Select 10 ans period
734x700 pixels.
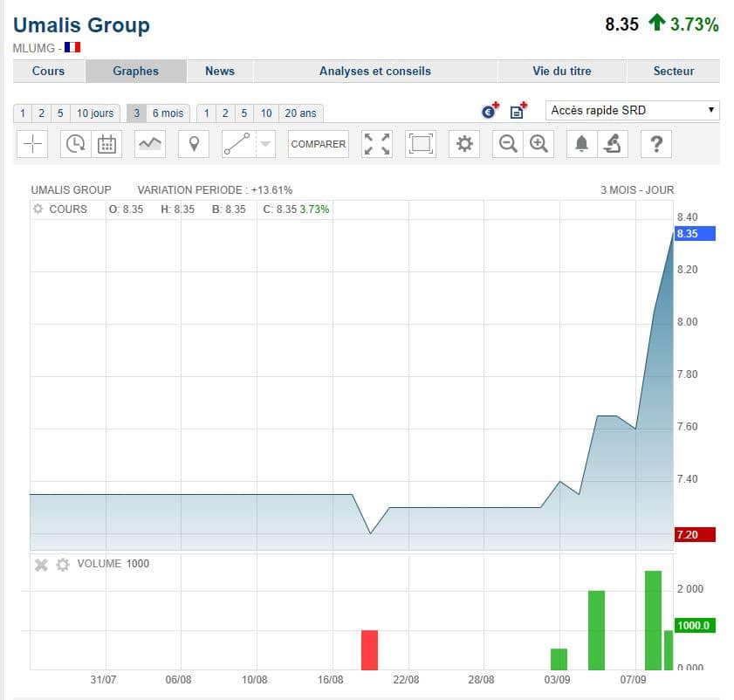(x=266, y=113)
